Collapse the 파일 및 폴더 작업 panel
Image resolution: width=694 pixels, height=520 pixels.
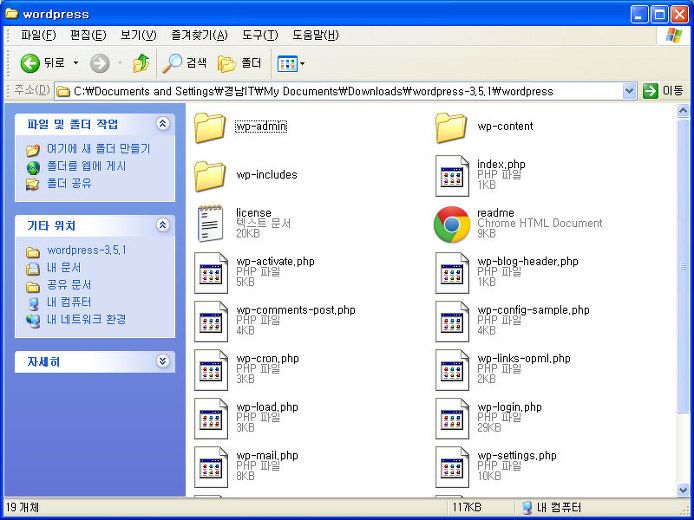(x=163, y=123)
